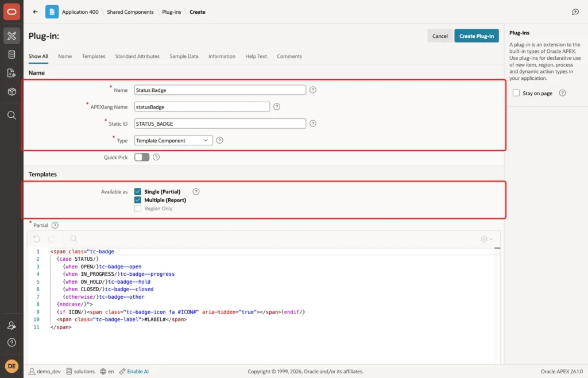
Task: Open App Builder in the sidebar
Action: [11, 36]
